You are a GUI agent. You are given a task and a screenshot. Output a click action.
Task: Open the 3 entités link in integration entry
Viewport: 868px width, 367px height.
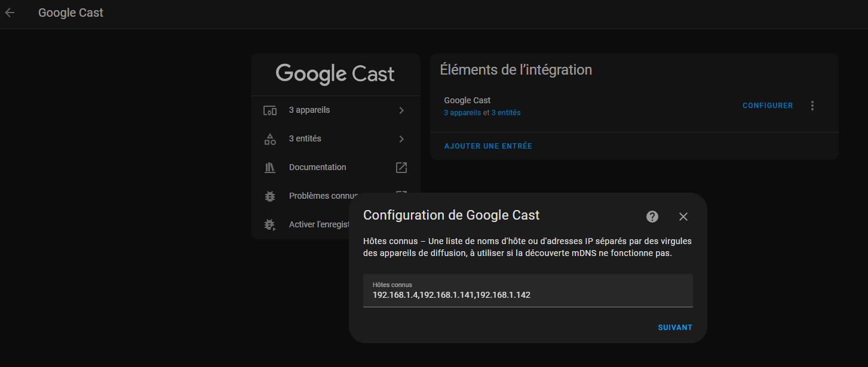[506, 113]
